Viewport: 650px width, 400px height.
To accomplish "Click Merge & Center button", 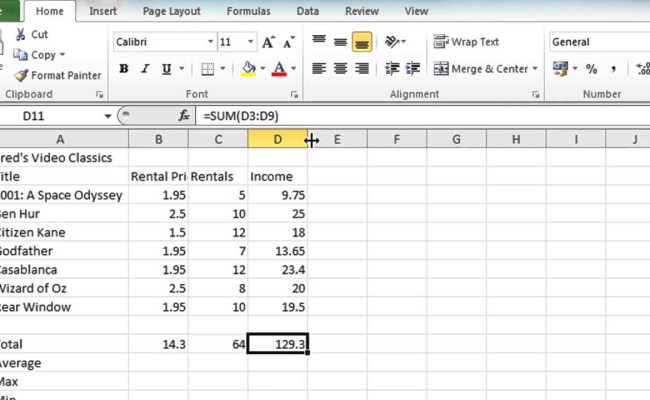I will click(x=480, y=69).
